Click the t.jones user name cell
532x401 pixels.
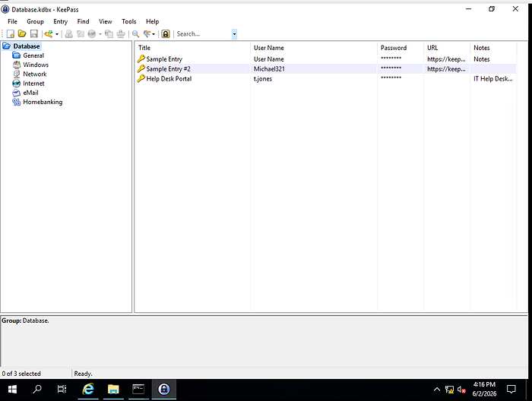(263, 79)
